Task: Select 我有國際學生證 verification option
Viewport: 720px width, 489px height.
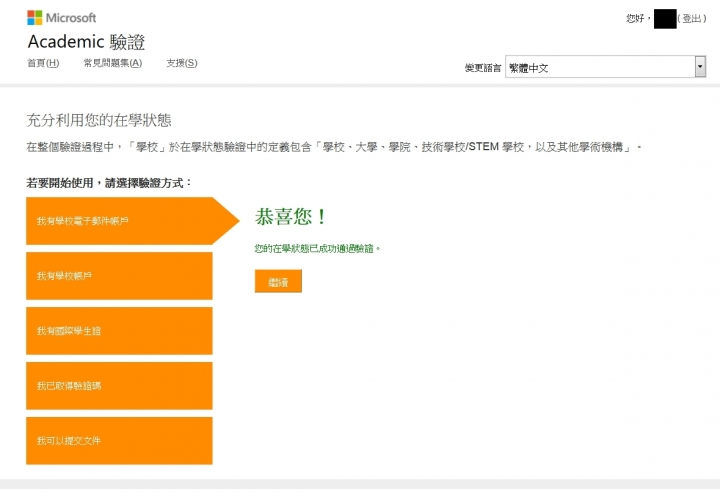Action: [119, 331]
